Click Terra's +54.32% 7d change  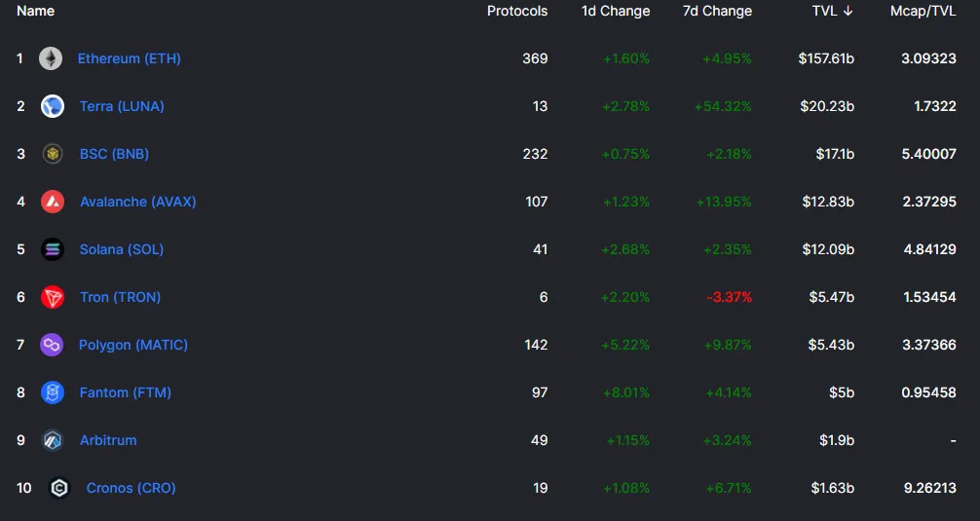click(x=723, y=106)
